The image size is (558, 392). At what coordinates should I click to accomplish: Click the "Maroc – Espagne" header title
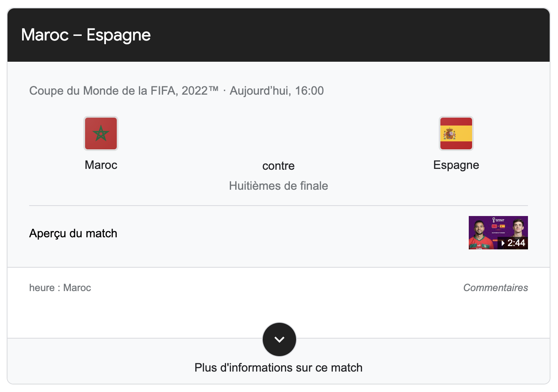86,35
